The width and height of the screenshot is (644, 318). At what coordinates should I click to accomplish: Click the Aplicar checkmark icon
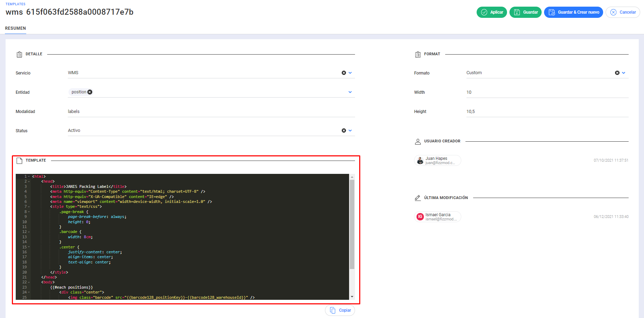coord(484,12)
